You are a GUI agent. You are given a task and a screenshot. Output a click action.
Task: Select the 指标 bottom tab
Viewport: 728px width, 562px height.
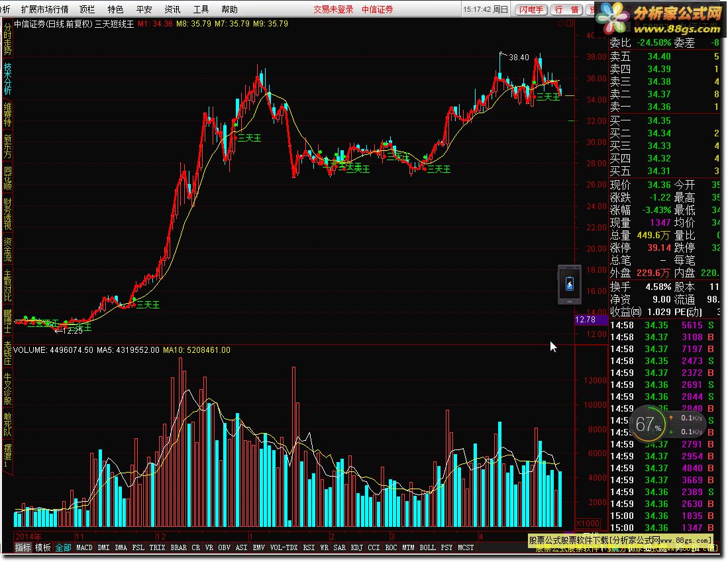[x=23, y=547]
